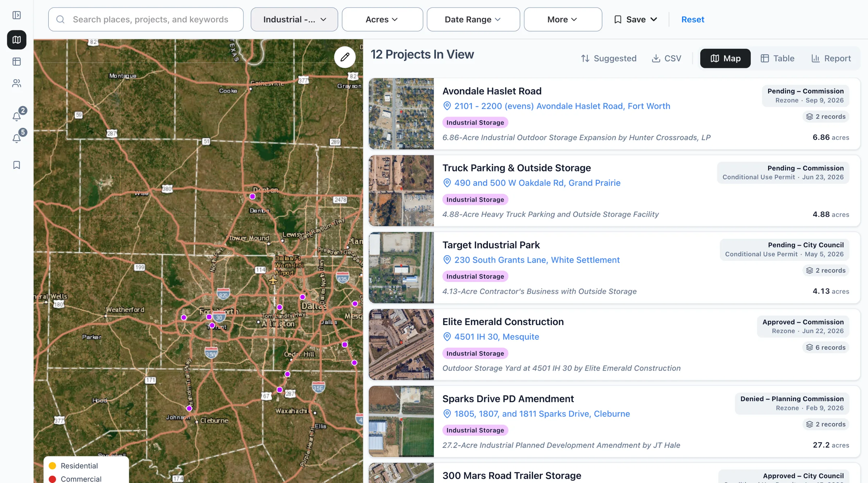This screenshot has width=868, height=483.
Task: Click Denied – Planning Commission status badge
Action: tap(792, 403)
